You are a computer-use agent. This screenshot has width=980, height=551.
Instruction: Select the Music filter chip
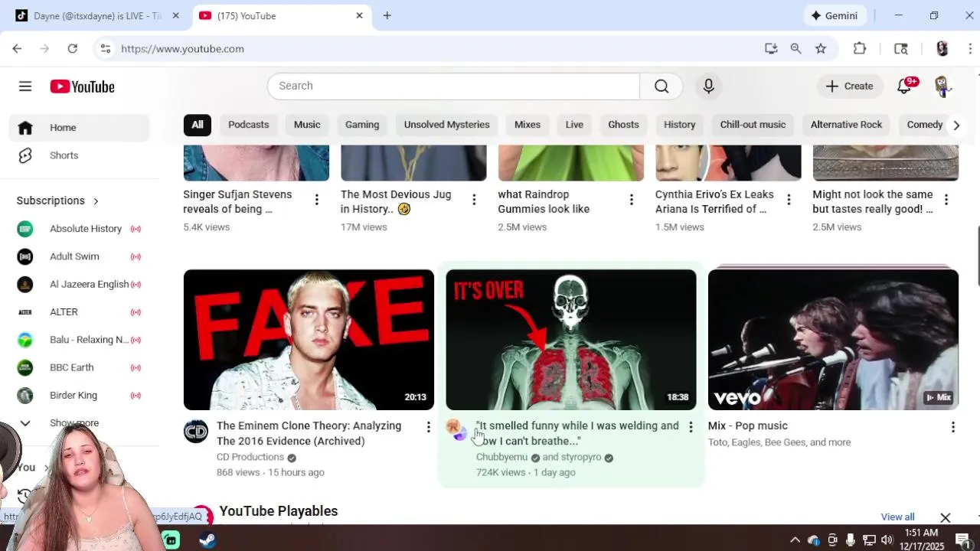click(x=307, y=125)
